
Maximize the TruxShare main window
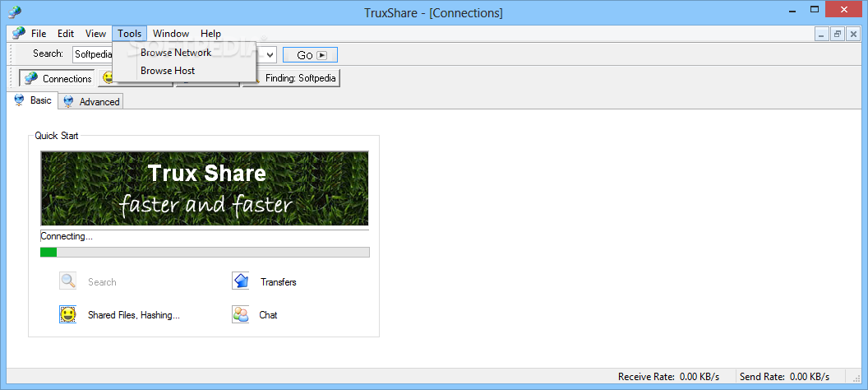(x=814, y=9)
